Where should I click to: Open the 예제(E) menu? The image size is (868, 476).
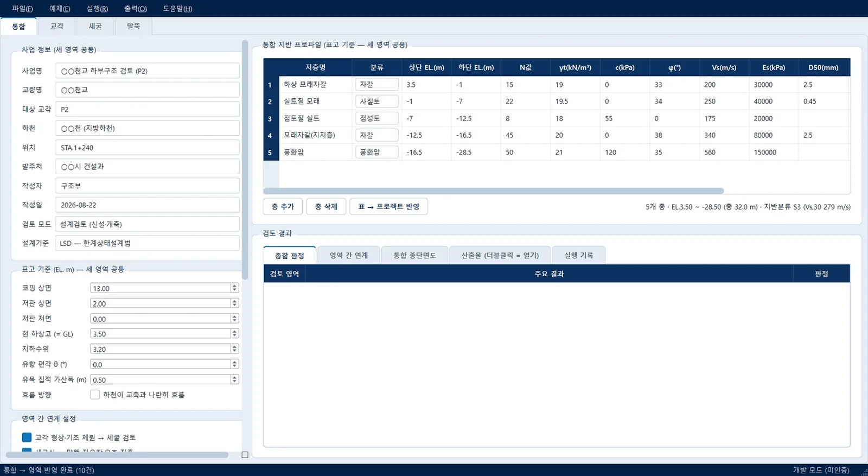pyautogui.click(x=60, y=9)
